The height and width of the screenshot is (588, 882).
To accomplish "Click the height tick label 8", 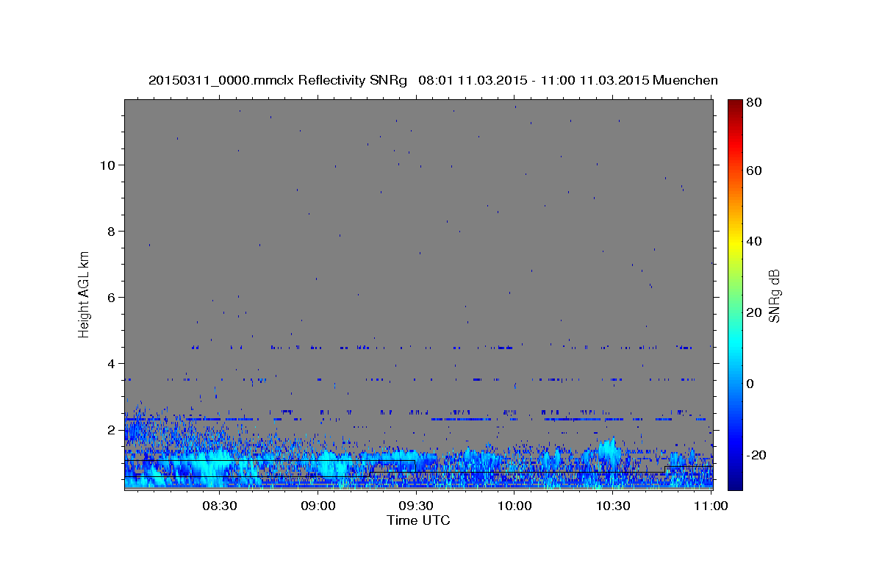I will [112, 232].
